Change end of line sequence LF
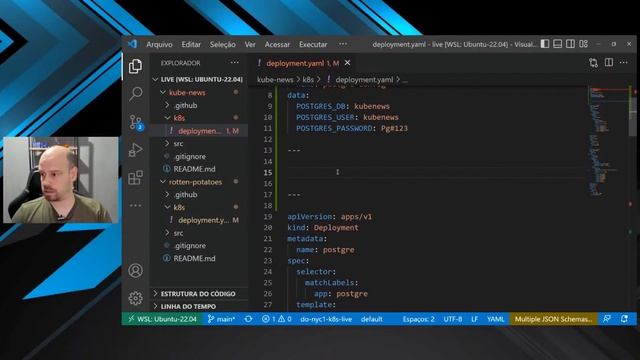Screen dimensions: 640x360 coord(474,319)
